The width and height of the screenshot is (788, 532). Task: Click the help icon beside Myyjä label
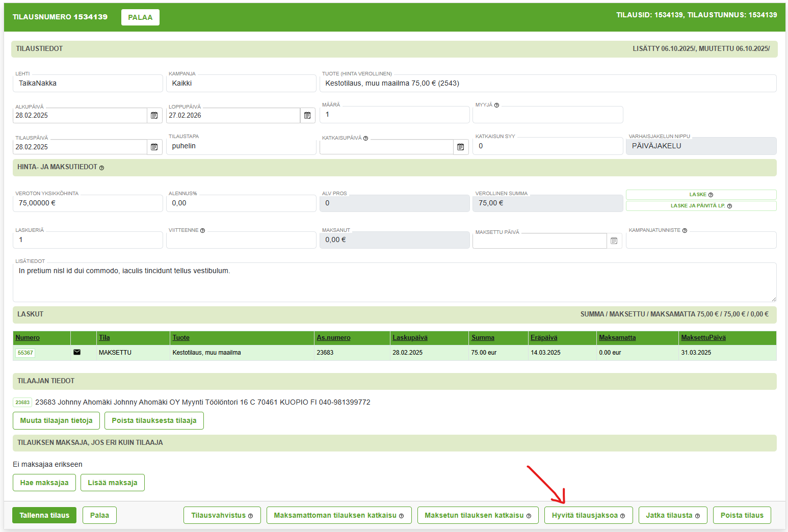[496, 105]
